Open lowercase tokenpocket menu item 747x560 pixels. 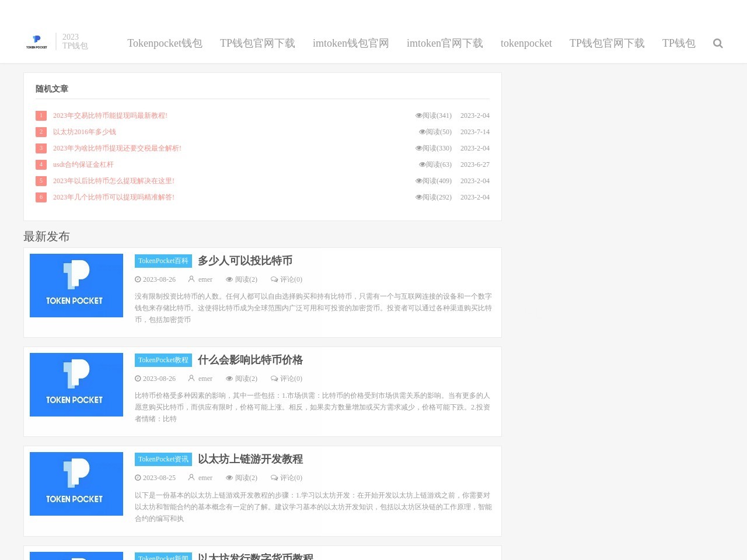click(526, 43)
